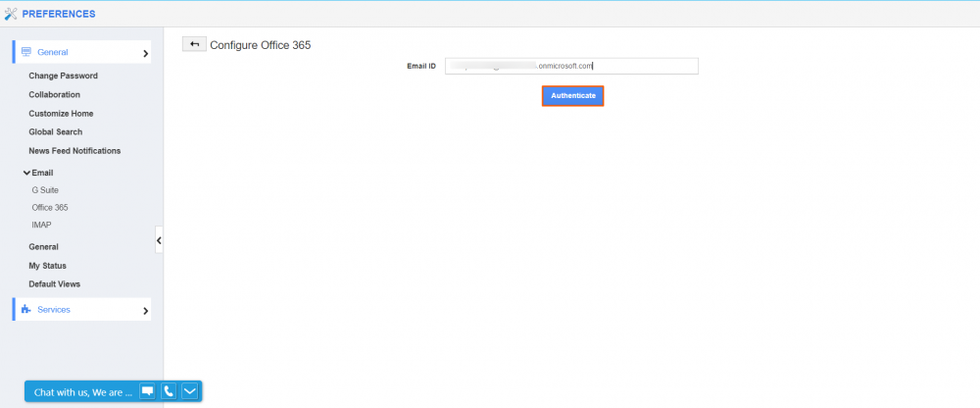Open Collaboration preferences
This screenshot has width=980, height=408.
point(54,95)
